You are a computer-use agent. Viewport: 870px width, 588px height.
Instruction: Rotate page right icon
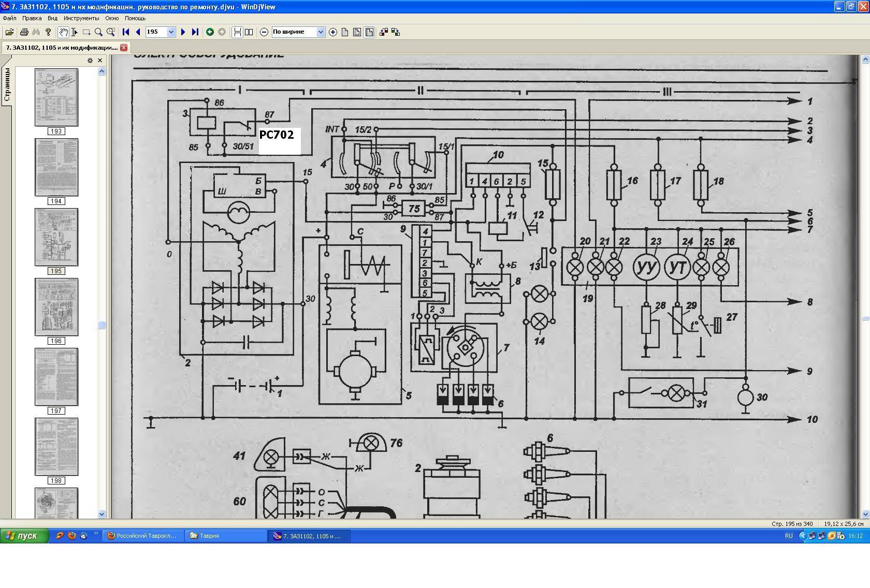(396, 32)
